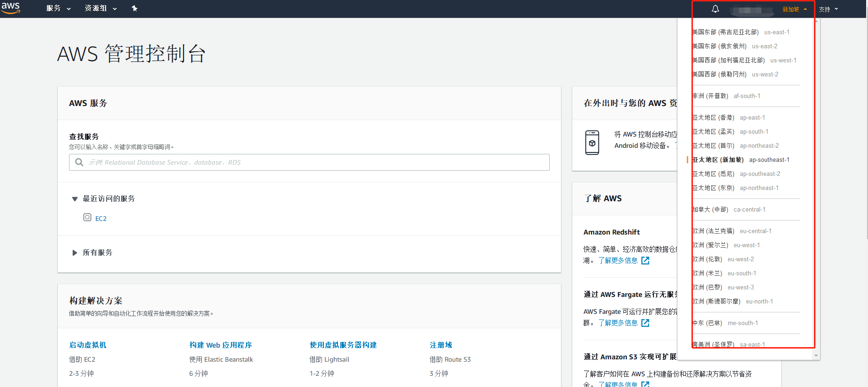868x387 pixels.
Task: Select region ap-southeast-2 悉尼
Action: [736, 174]
